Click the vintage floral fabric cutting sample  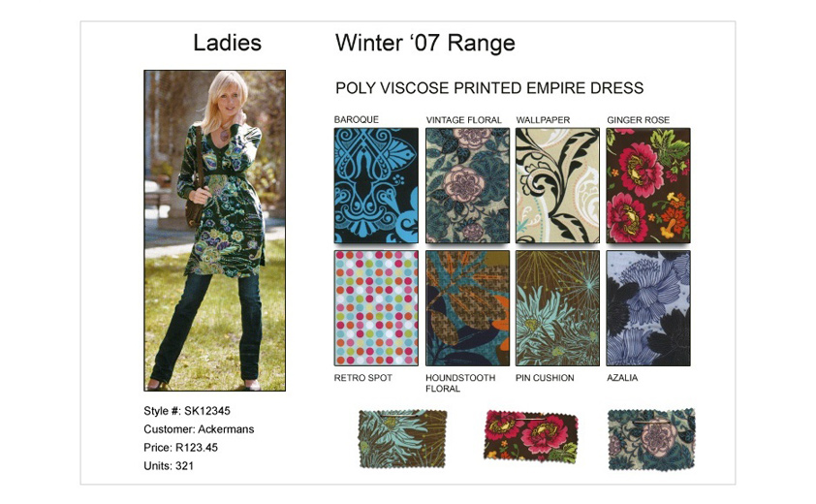pyautogui.click(x=651, y=439)
